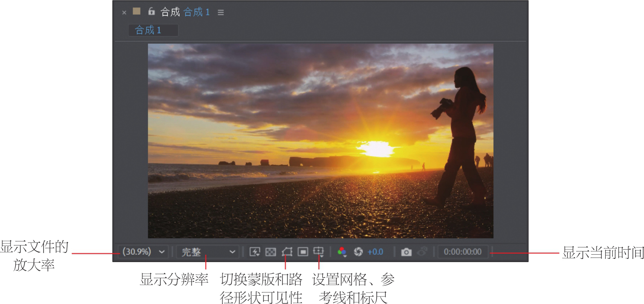Close the composition panel with the X
644x304 pixels.
124,12
